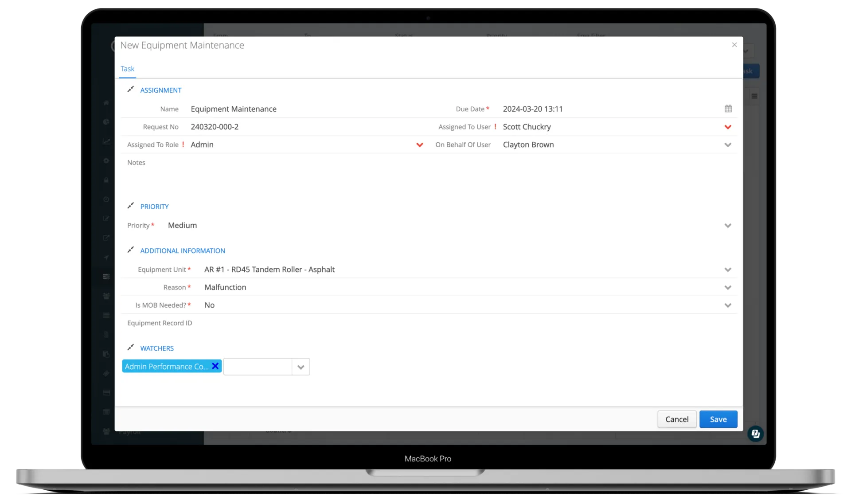
Task: Select the Malfunction reason value
Action: coord(225,287)
